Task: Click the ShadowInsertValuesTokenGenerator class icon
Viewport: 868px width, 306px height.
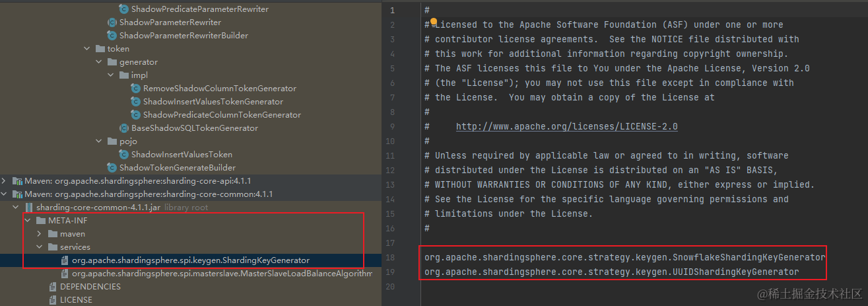Action: 136,101
